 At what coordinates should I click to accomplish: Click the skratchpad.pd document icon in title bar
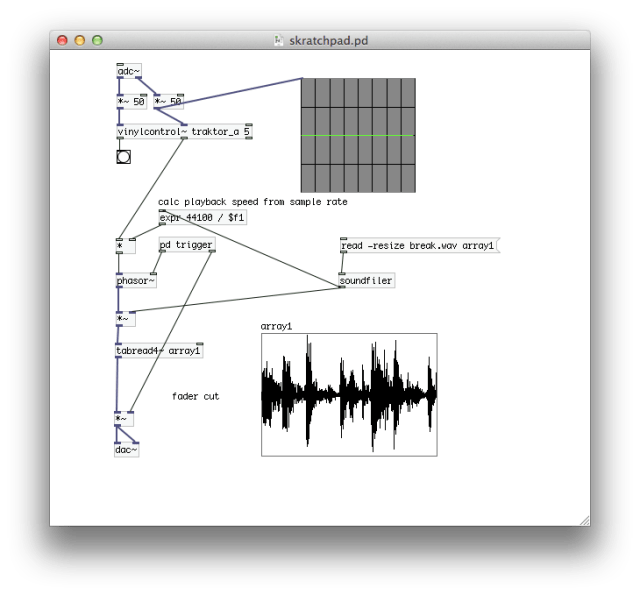coord(278,40)
